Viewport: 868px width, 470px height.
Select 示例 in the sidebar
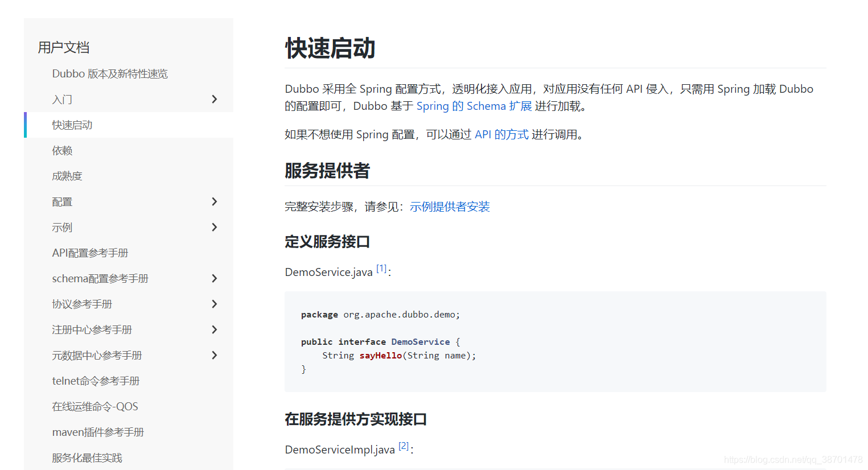tap(62, 228)
